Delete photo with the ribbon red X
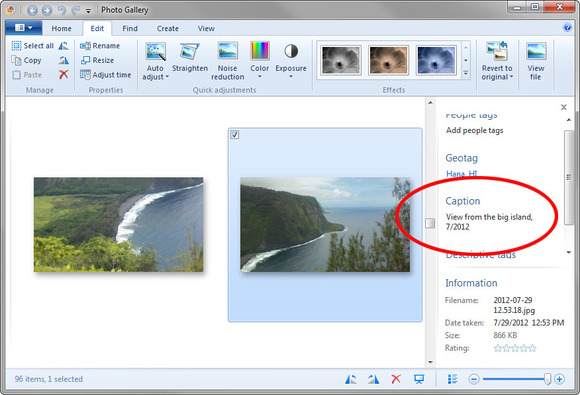Viewport: 580px width, 395px height. [64, 75]
